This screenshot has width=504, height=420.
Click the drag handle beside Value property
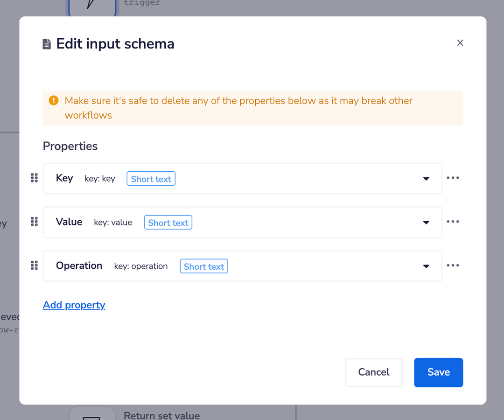pyautogui.click(x=34, y=222)
